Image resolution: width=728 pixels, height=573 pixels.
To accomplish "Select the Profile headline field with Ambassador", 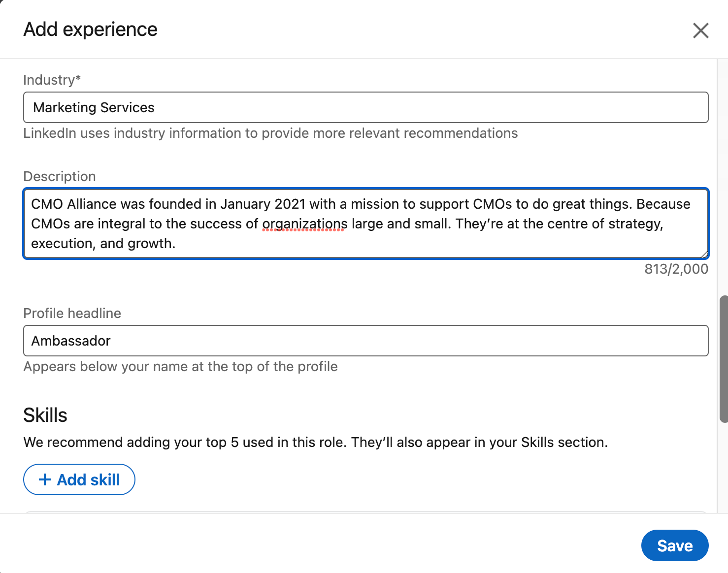I will coord(366,341).
